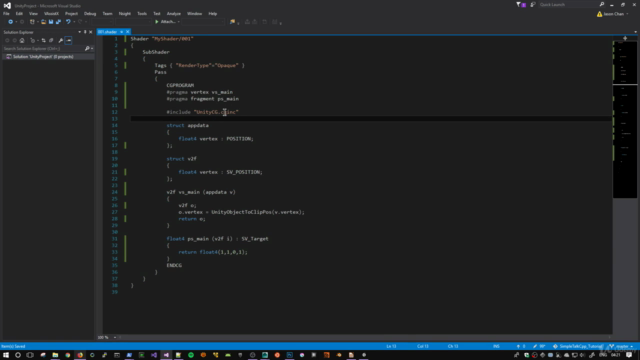Switch to the 001.shader editor tab
Viewport: 640px width, 360px height.
click(x=107, y=31)
